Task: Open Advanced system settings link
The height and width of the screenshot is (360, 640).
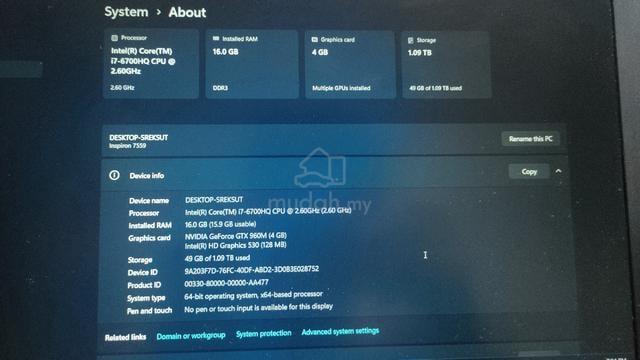Action: [340, 331]
